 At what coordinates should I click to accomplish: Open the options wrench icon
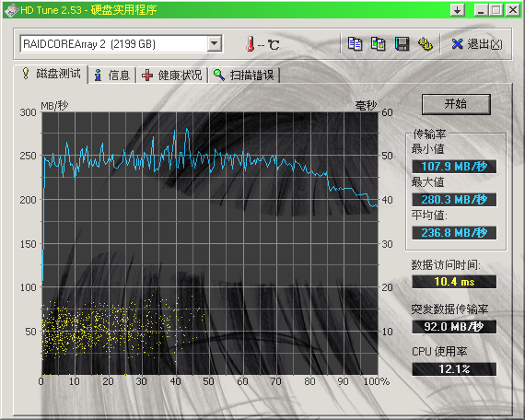click(x=426, y=44)
